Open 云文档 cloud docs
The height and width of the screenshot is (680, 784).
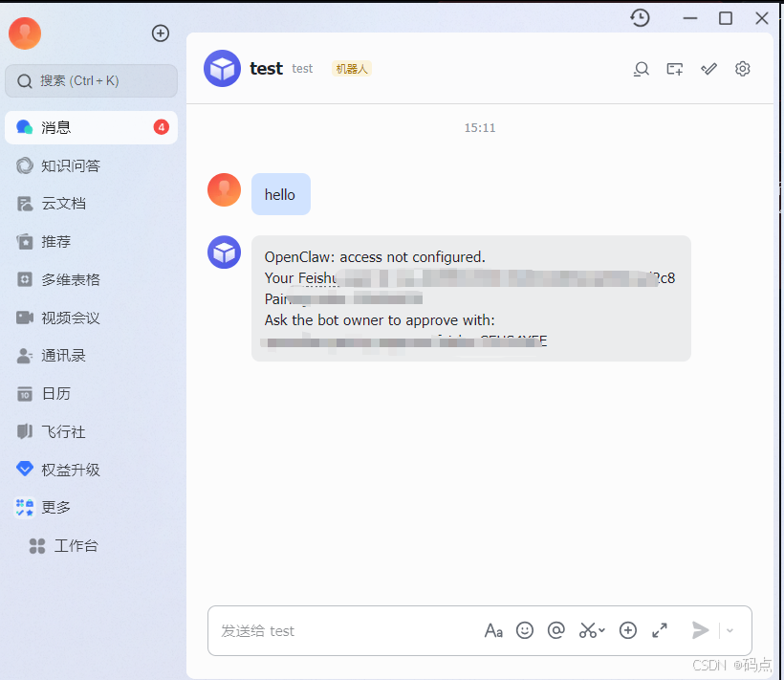point(91,204)
